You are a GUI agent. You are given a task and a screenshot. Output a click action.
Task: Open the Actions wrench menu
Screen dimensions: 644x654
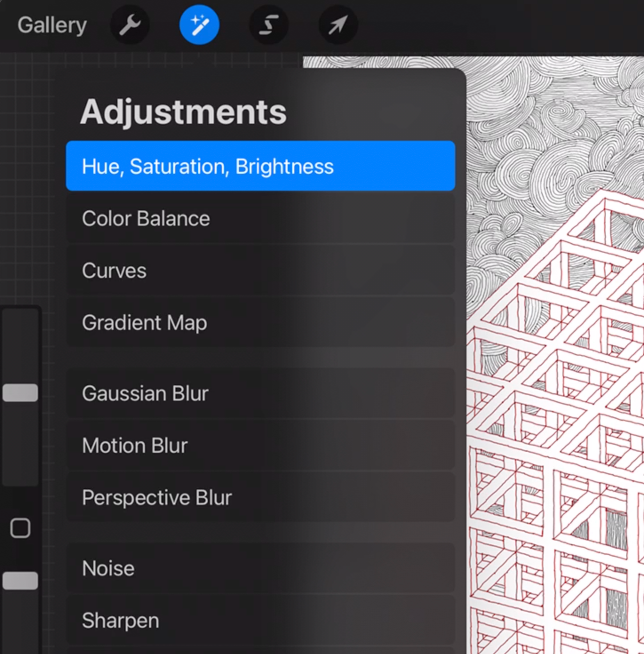[130, 25]
